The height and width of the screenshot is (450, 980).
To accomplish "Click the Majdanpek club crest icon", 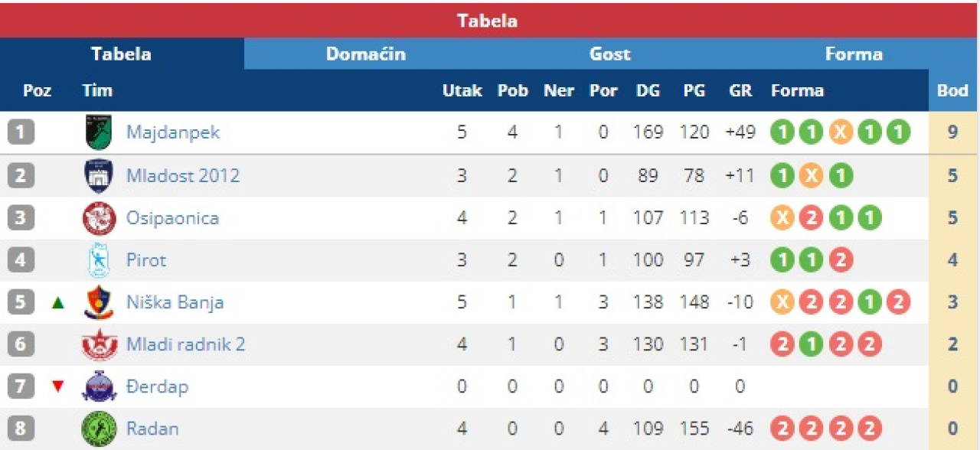I will click(x=99, y=132).
